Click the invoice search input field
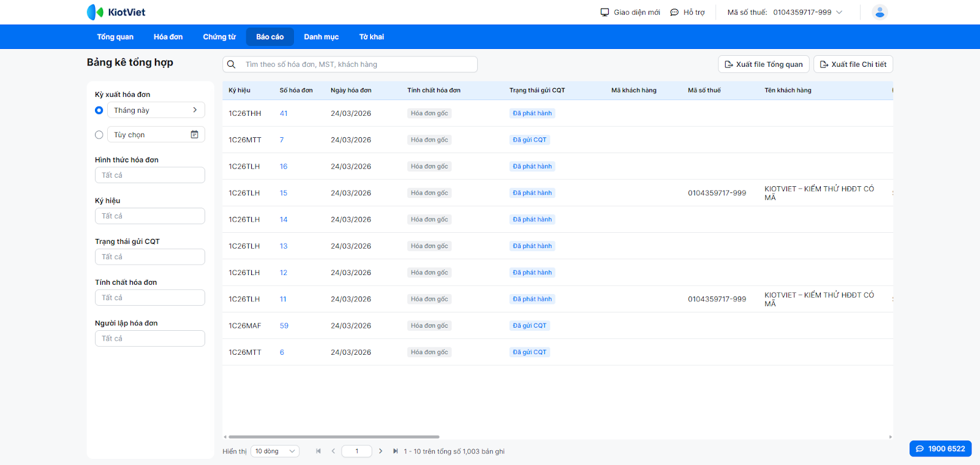 358,64
